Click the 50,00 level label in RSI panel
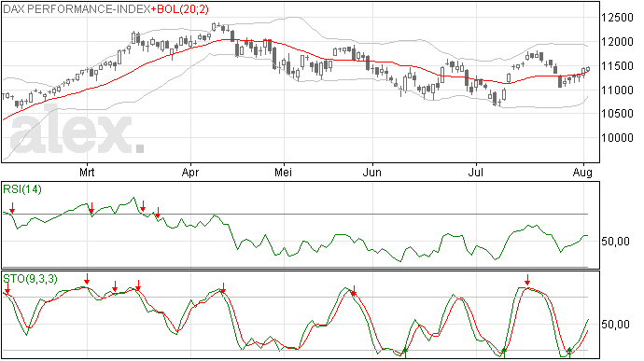644x361 pixels. 615,241
